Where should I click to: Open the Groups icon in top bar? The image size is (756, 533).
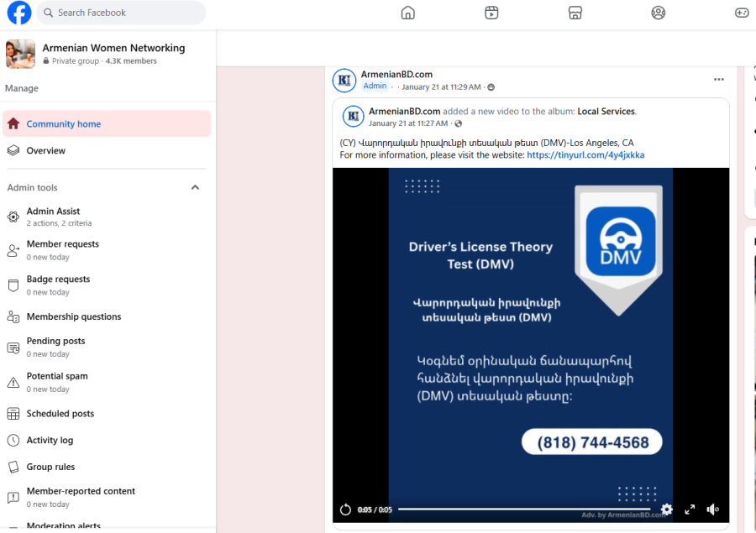tap(659, 13)
